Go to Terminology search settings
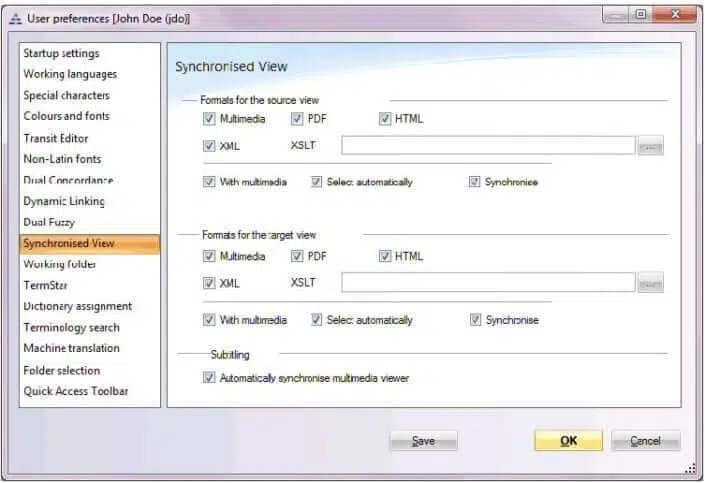Image resolution: width=705 pixels, height=483 pixels. (71, 327)
